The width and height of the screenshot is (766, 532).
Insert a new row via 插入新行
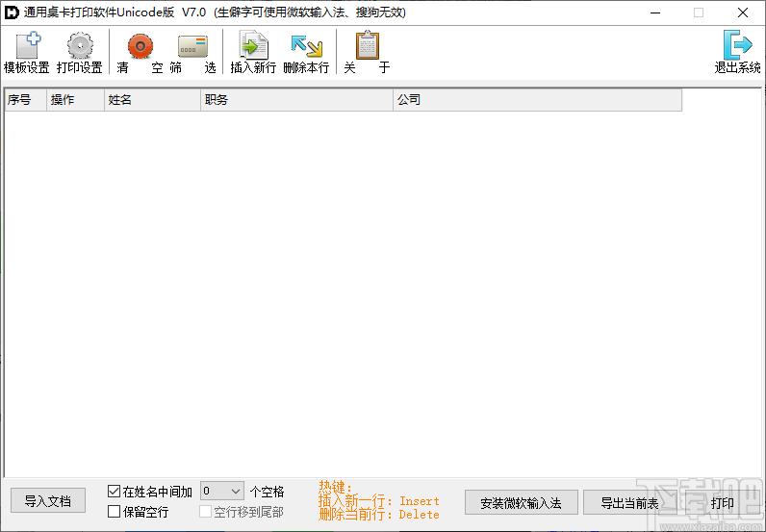click(253, 52)
